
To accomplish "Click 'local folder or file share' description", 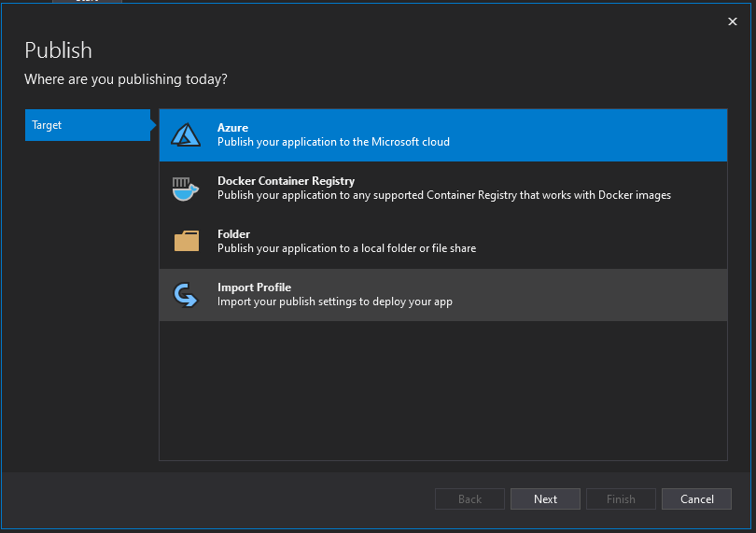I will tap(346, 248).
